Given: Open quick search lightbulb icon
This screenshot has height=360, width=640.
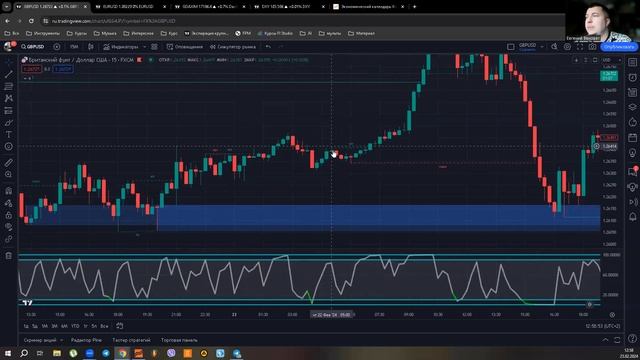Looking at the screenshot, I should pyautogui.click(x=554, y=47).
